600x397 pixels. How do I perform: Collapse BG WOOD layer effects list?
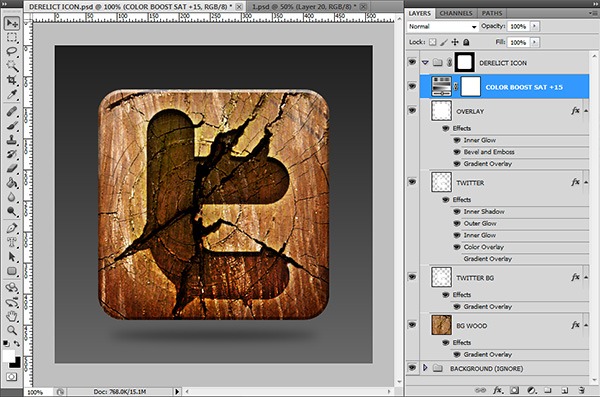(x=586, y=325)
